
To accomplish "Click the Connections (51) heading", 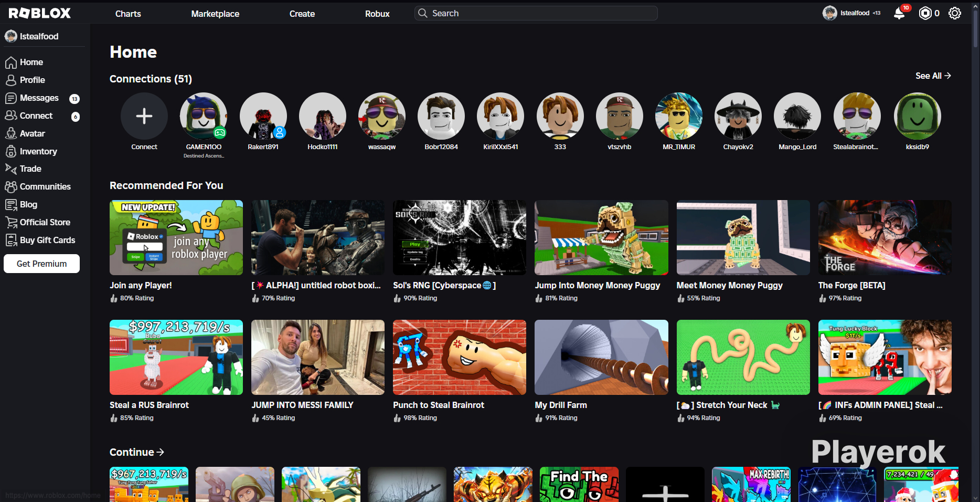I will pos(151,79).
